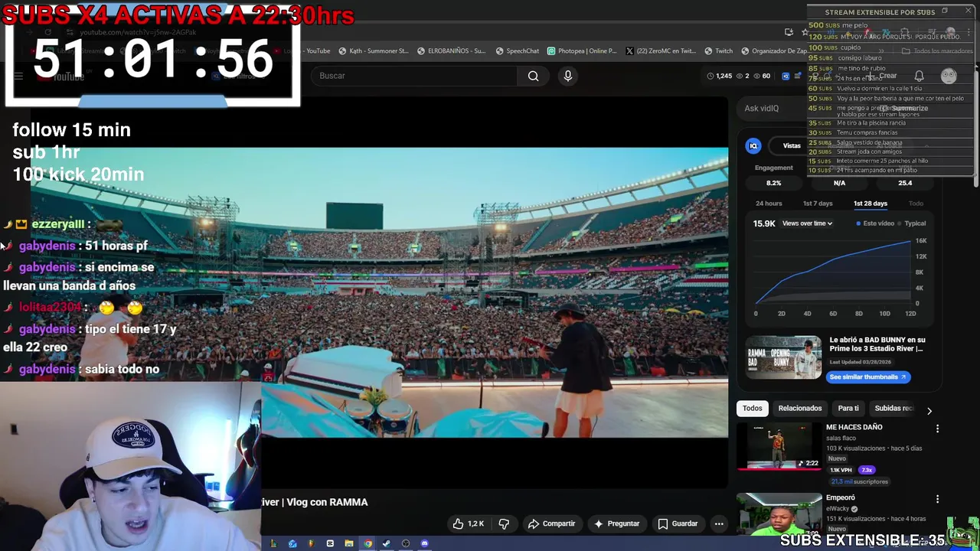The image size is (980, 551).
Task: Open more actions three-dot menu under video
Action: (719, 523)
